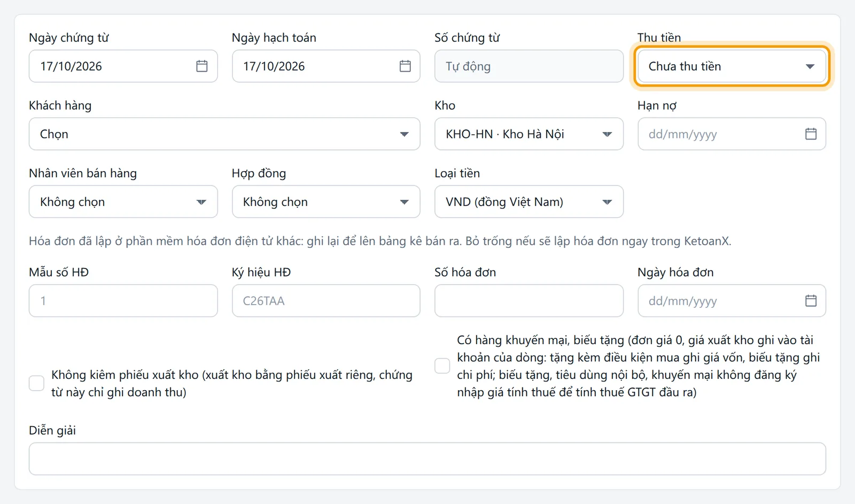This screenshot has height=504, width=855.
Task: Open the Kho warehouse dropdown
Action: (529, 134)
